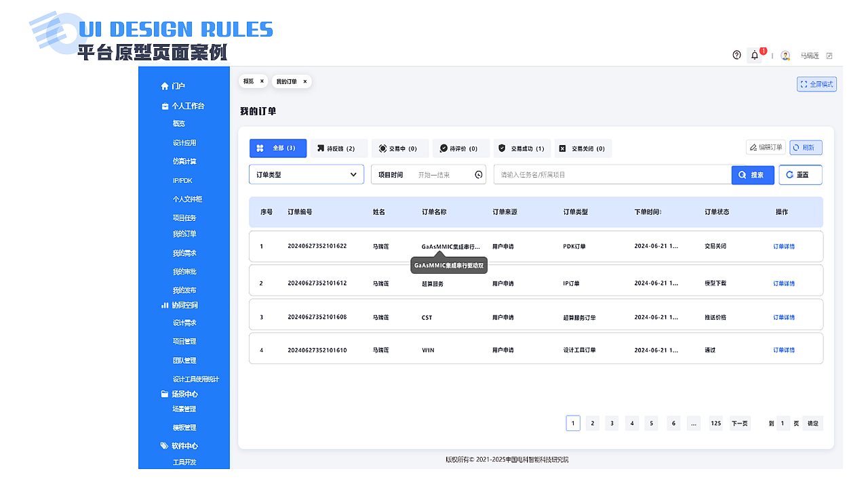Click the bar chart icon beside 协同空间
Image resolution: width=868 pixels, height=488 pixels.
165,305
